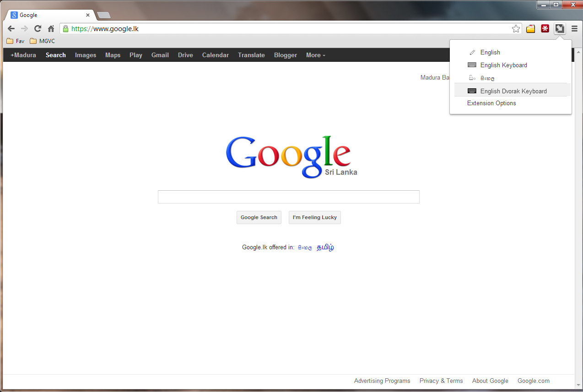Click the green padlock security icon

(65, 29)
